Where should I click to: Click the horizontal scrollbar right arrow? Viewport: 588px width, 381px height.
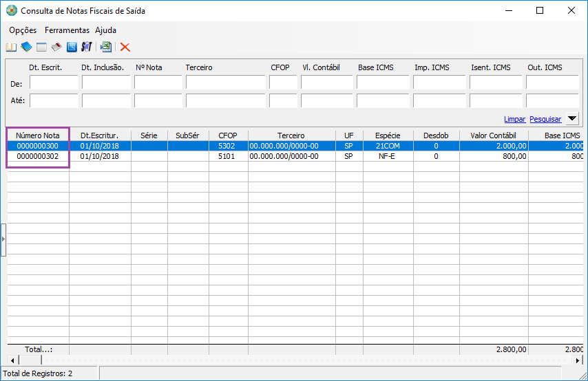578,360
